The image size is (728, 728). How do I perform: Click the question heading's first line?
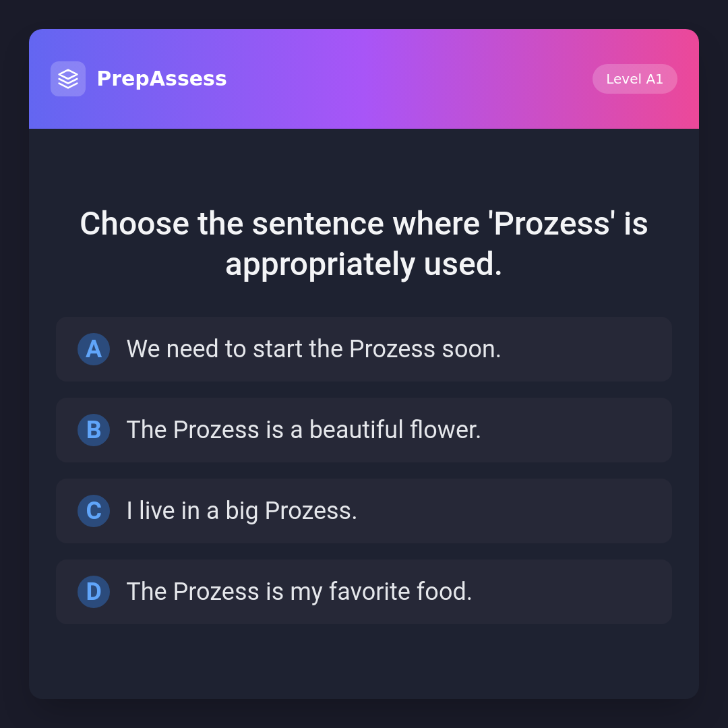point(363,224)
